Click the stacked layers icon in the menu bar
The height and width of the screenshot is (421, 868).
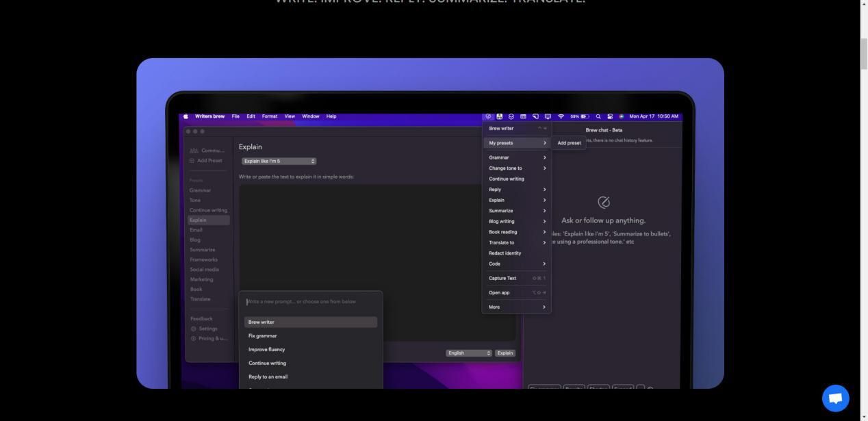511,116
